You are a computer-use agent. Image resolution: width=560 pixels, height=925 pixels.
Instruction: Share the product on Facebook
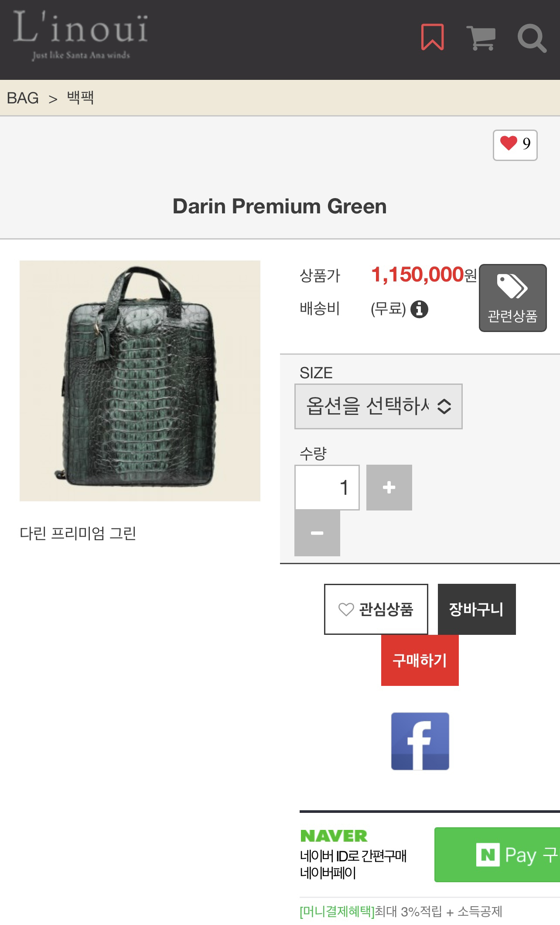coord(420,741)
